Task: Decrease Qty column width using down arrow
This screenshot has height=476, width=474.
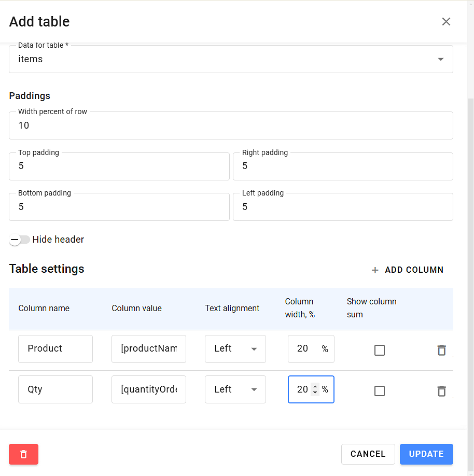Action: [315, 393]
